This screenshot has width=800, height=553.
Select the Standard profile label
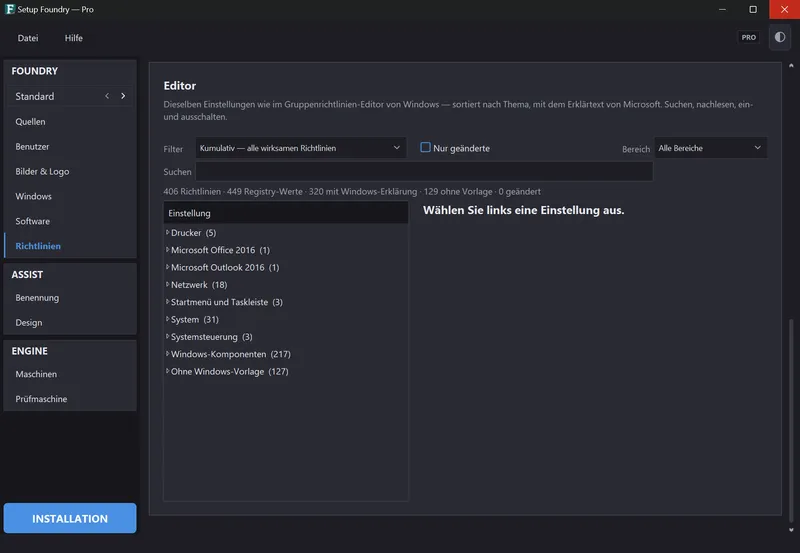coord(35,96)
